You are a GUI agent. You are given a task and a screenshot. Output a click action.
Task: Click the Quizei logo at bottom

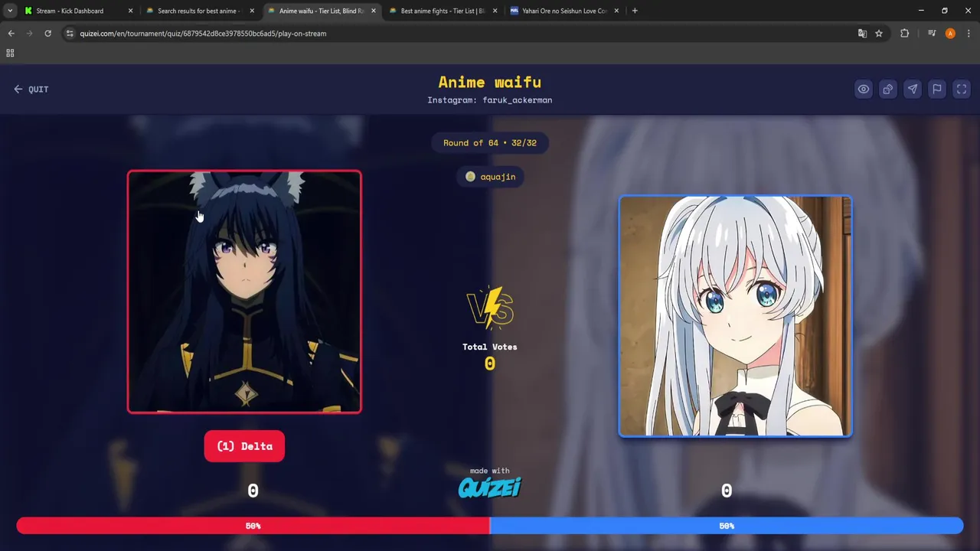490,487
